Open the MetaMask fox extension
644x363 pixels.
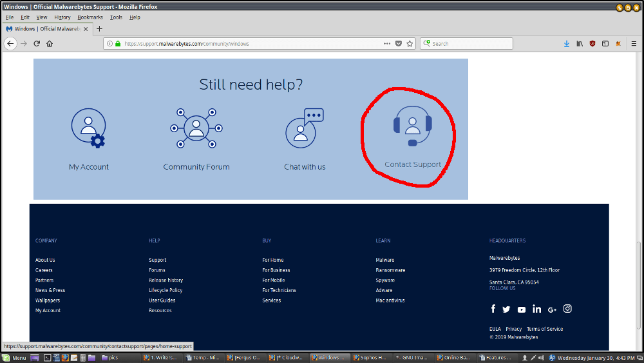[x=618, y=44]
